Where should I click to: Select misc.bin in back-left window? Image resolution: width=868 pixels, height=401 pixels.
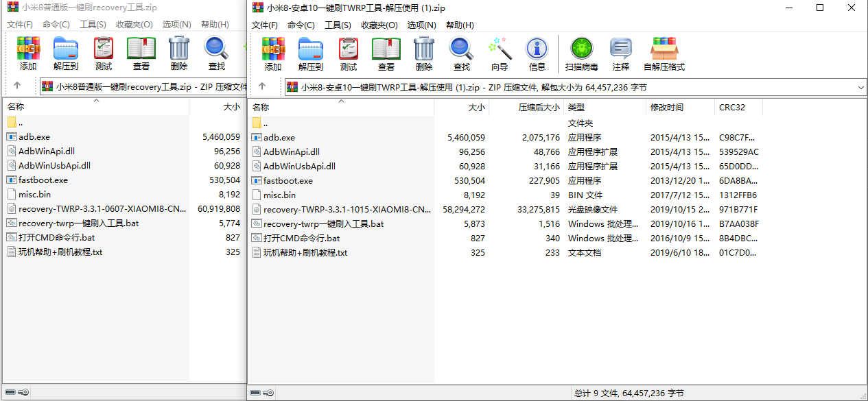[34, 195]
